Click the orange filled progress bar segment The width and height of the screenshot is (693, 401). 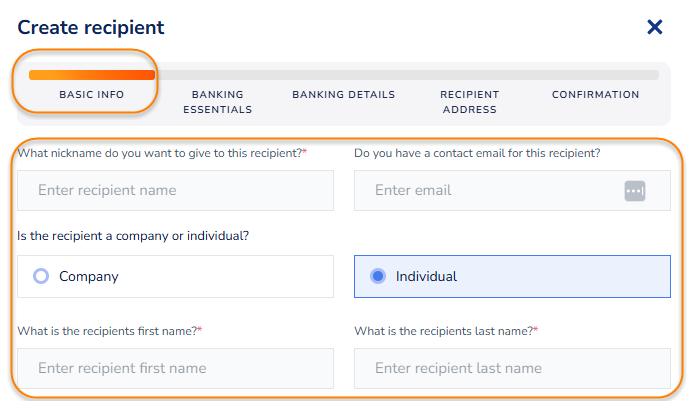coord(92,75)
